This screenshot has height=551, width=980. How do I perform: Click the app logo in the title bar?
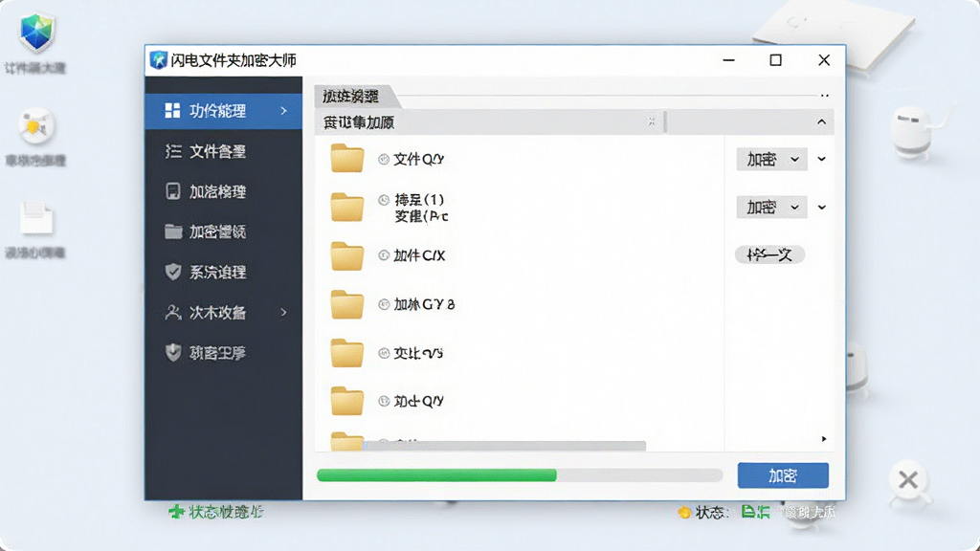159,60
